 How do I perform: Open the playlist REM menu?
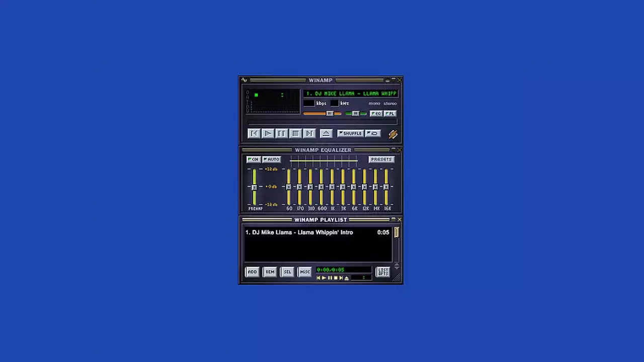(270, 272)
